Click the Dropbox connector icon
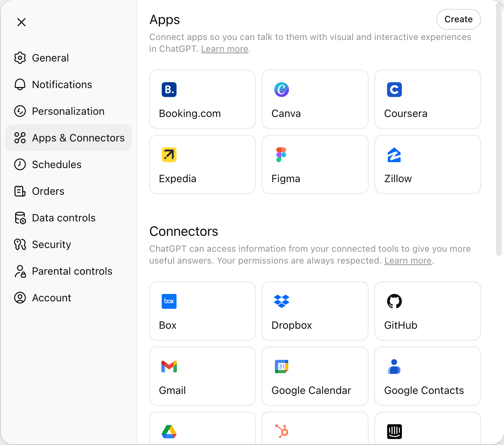Viewport: 504px width, 445px height. 282,301
